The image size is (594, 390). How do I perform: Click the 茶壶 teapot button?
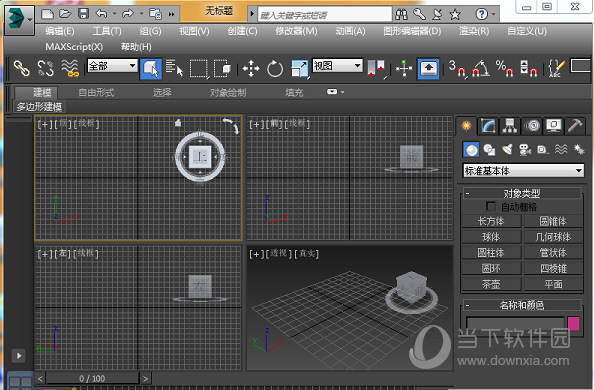coord(491,284)
